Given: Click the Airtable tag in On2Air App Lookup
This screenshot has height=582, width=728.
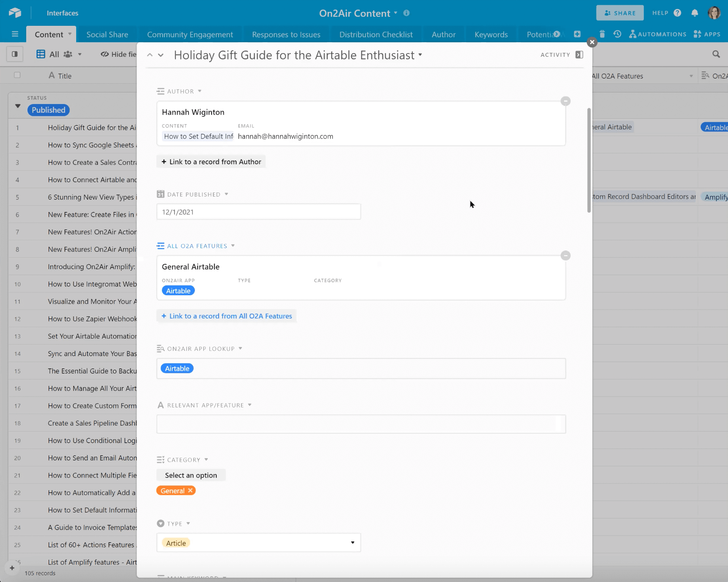Looking at the screenshot, I should (177, 368).
